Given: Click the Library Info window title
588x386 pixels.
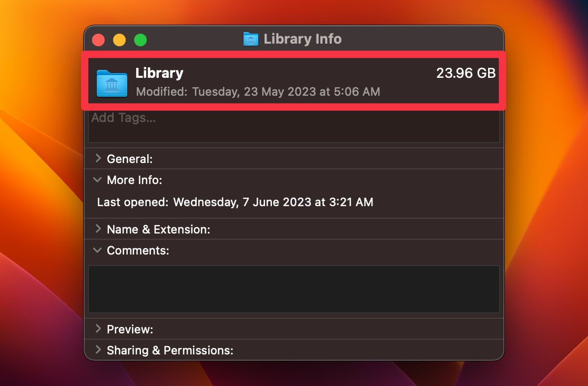Looking at the screenshot, I should (303, 38).
